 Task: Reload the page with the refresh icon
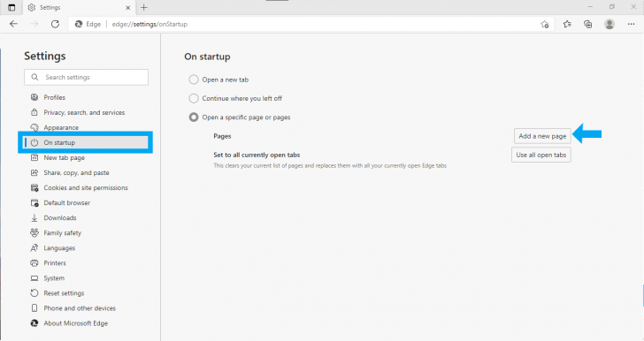pyautogui.click(x=55, y=24)
